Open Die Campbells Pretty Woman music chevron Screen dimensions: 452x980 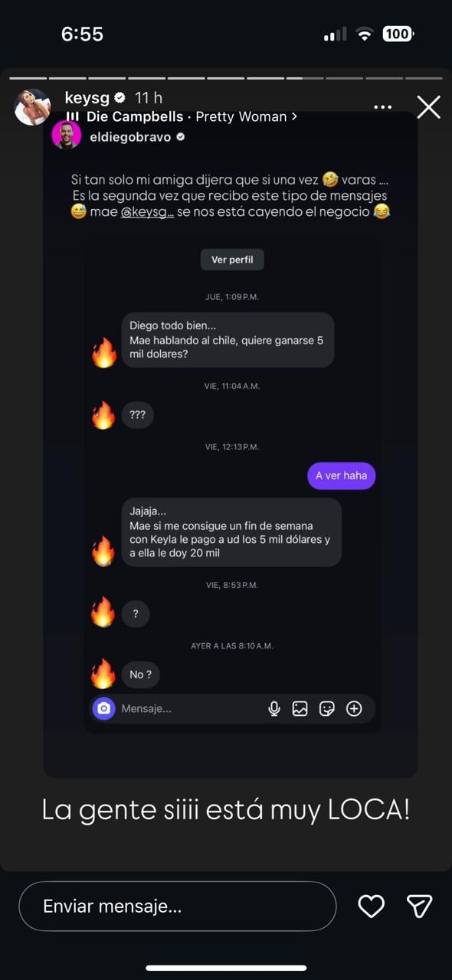(x=294, y=117)
